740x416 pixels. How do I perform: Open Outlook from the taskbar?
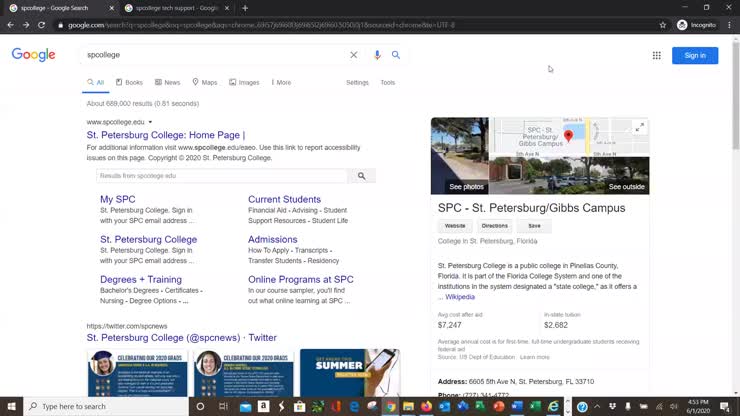point(445,406)
